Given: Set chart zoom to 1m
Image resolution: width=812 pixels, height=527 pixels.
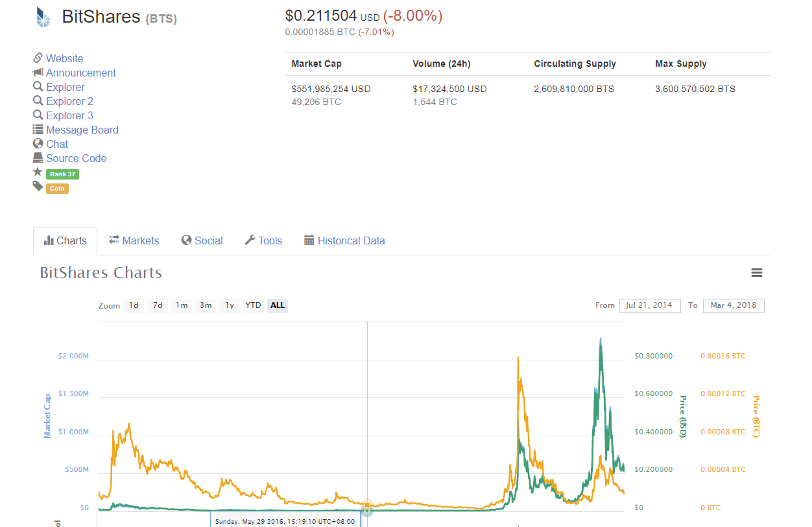Looking at the screenshot, I should pyautogui.click(x=182, y=305).
